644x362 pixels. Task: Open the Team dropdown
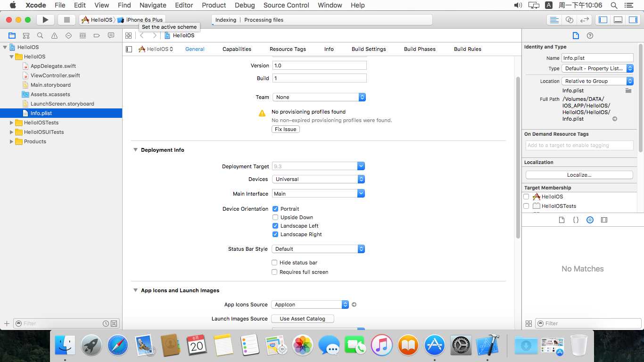[319, 97]
